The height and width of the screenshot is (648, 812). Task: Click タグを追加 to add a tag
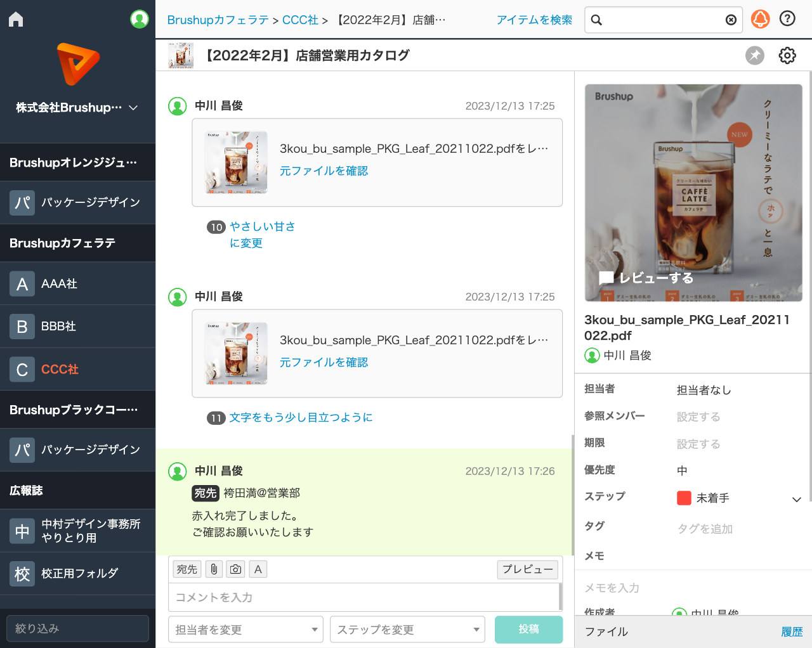point(705,529)
